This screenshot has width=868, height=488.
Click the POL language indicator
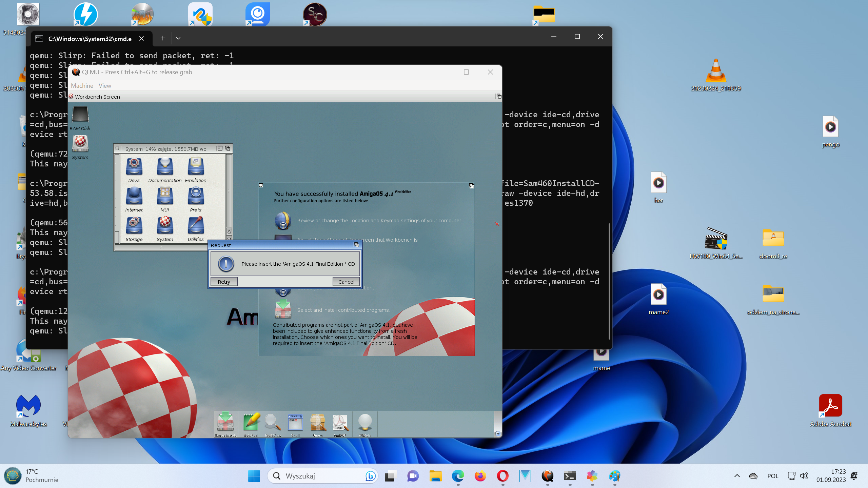click(773, 476)
